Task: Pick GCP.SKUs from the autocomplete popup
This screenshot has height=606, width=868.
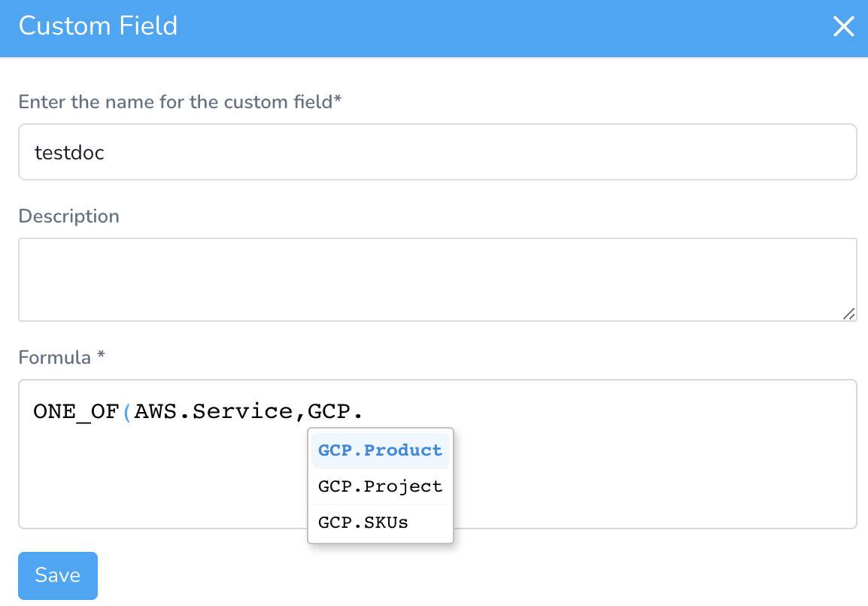Action: 381,523
